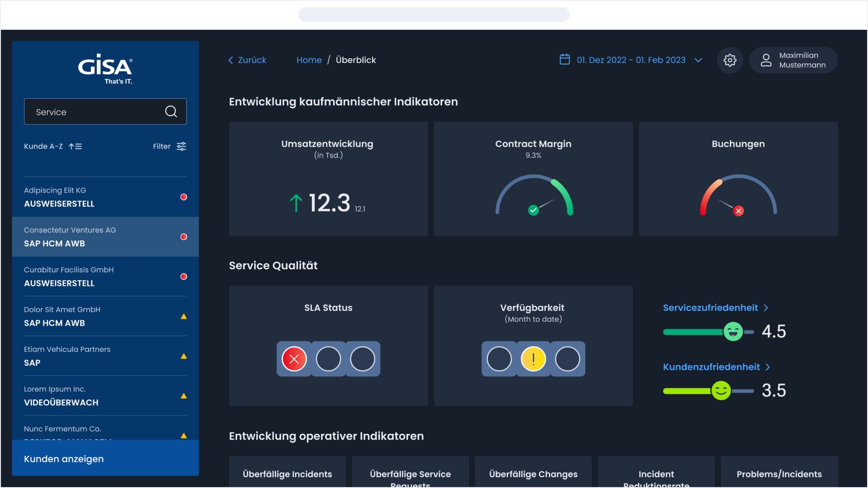Toggle the Kunde A-Z sort order icon
Viewport: 868px width, 488px height.
pyautogui.click(x=75, y=146)
